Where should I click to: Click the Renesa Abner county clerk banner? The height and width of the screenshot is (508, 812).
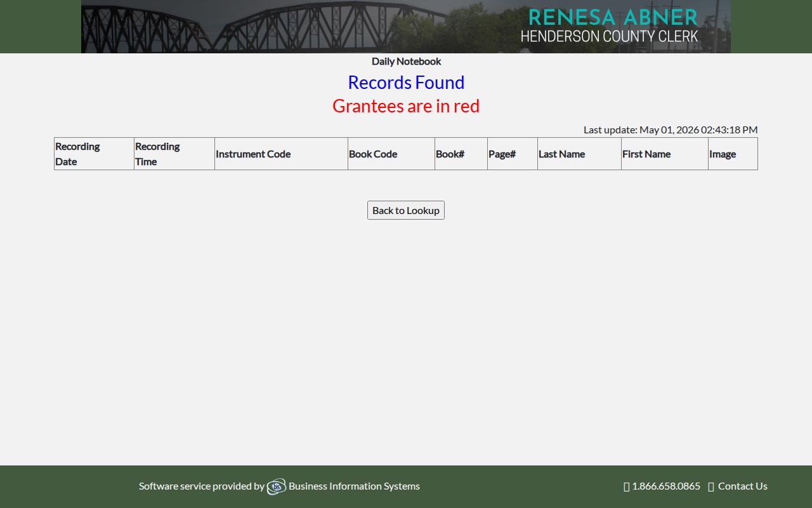[406, 27]
